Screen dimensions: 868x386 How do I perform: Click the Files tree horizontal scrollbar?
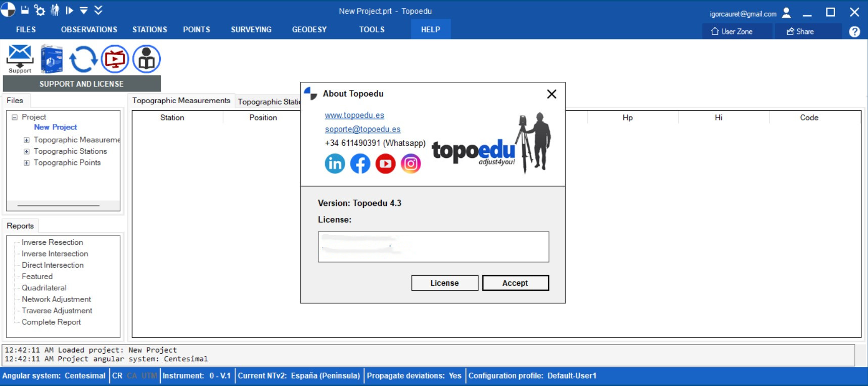click(x=58, y=205)
